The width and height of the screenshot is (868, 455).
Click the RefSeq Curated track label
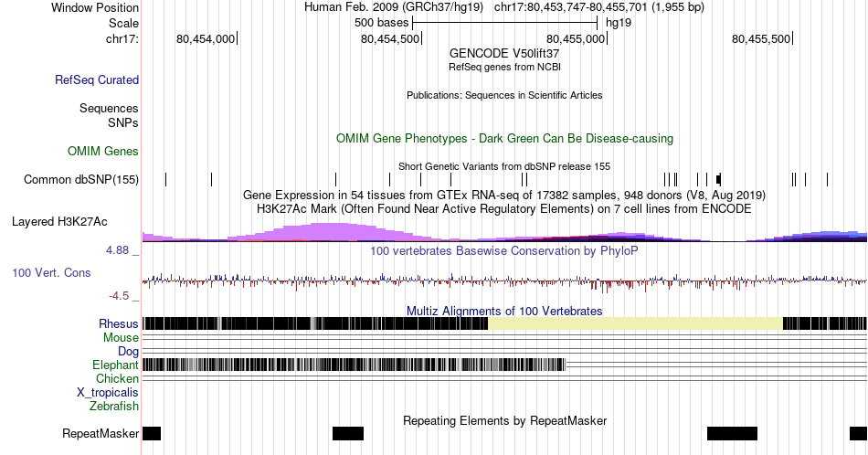(96, 79)
